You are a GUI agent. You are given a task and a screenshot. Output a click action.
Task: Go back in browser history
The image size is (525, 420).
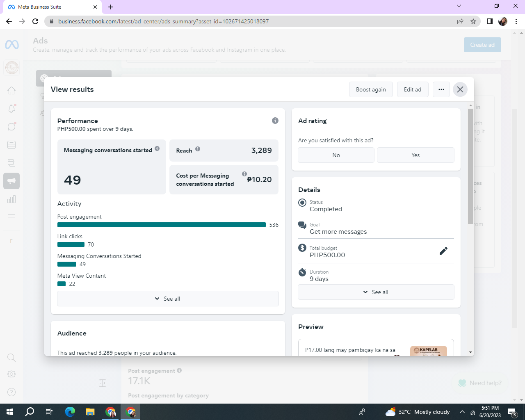point(9,21)
